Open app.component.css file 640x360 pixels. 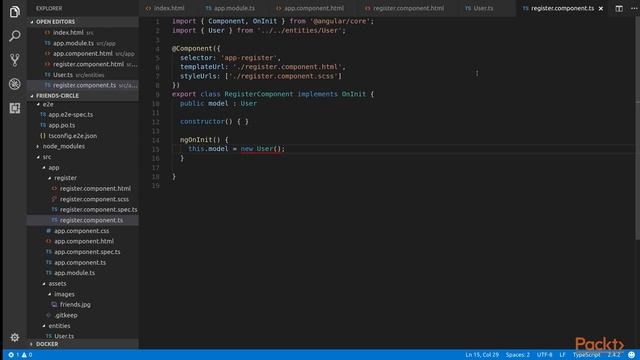(x=81, y=231)
